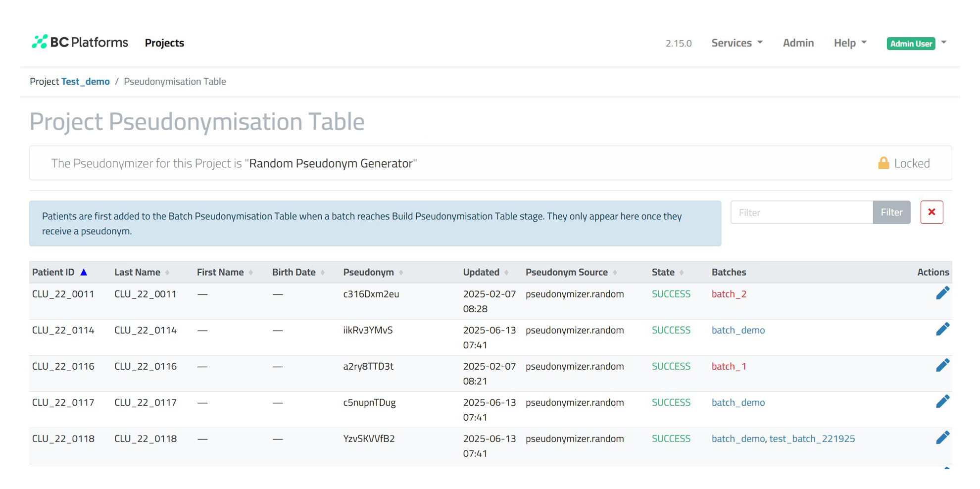Edit patient CLU_22_0118 with pencil icon

coord(942,438)
